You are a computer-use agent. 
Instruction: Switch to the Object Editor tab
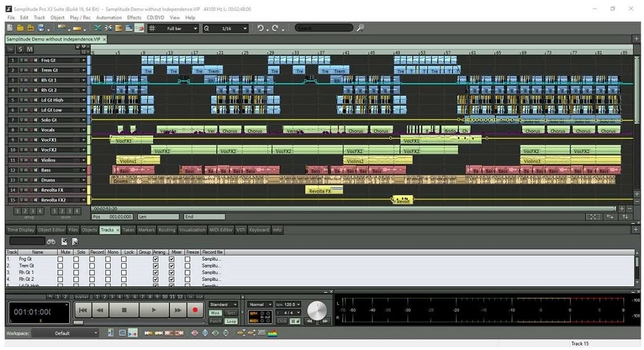pyautogui.click(x=51, y=229)
